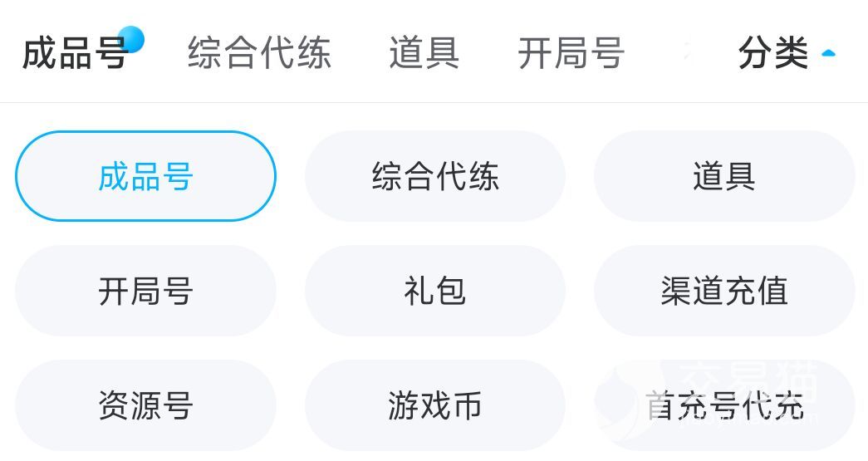Choose the 游戏币 category pill
Screen dimensions: 868x461
pyautogui.click(x=434, y=405)
